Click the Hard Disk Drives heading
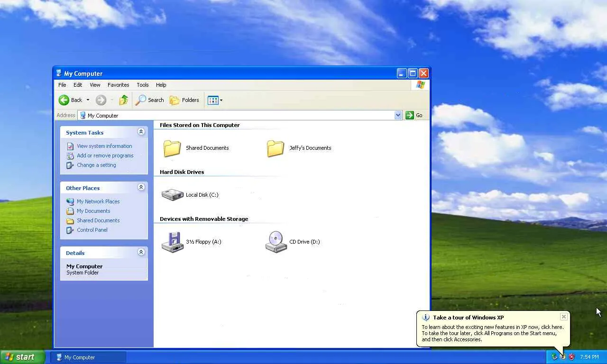The height and width of the screenshot is (364, 607). coord(182,172)
